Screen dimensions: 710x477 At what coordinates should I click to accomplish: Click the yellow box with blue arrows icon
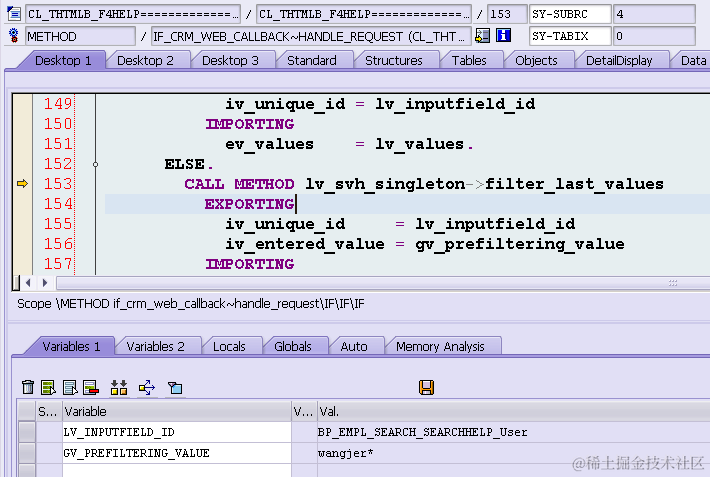pos(147,387)
